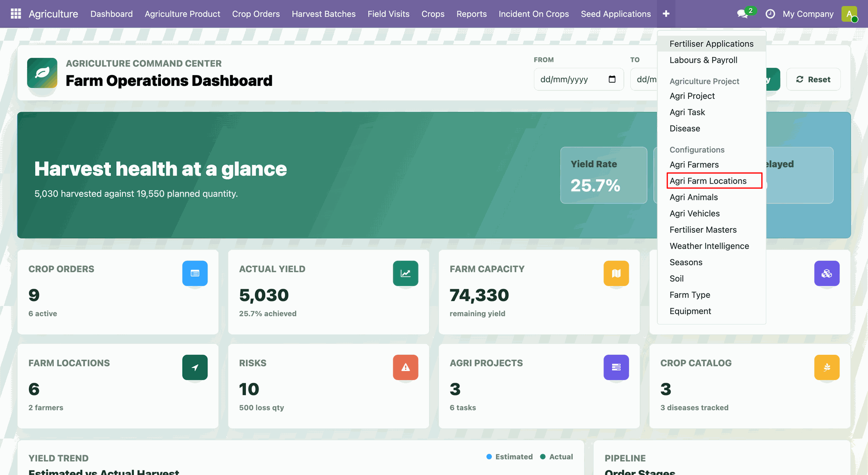Open the Agriculture Product menu
868x475 pixels.
tap(183, 14)
